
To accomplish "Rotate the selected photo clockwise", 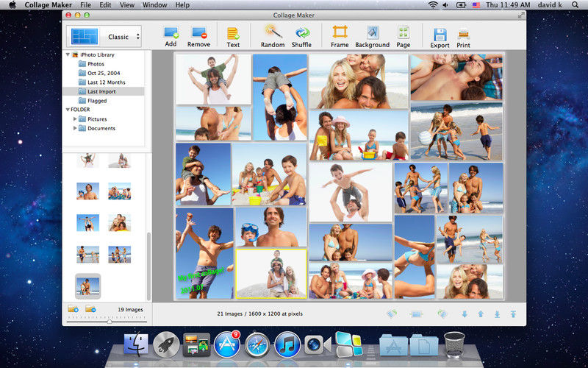I will click(x=442, y=314).
